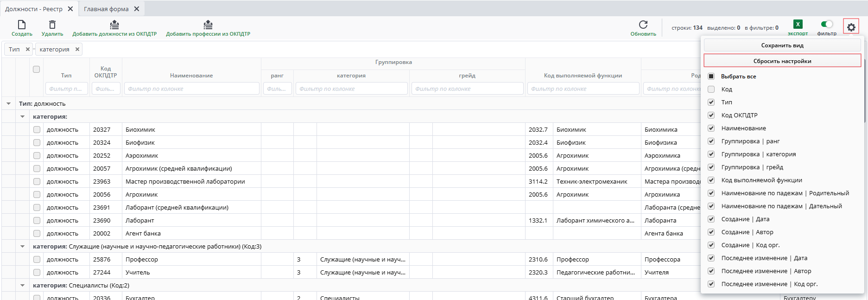
Task: Collapse the Служащие category group
Action: (x=22, y=247)
